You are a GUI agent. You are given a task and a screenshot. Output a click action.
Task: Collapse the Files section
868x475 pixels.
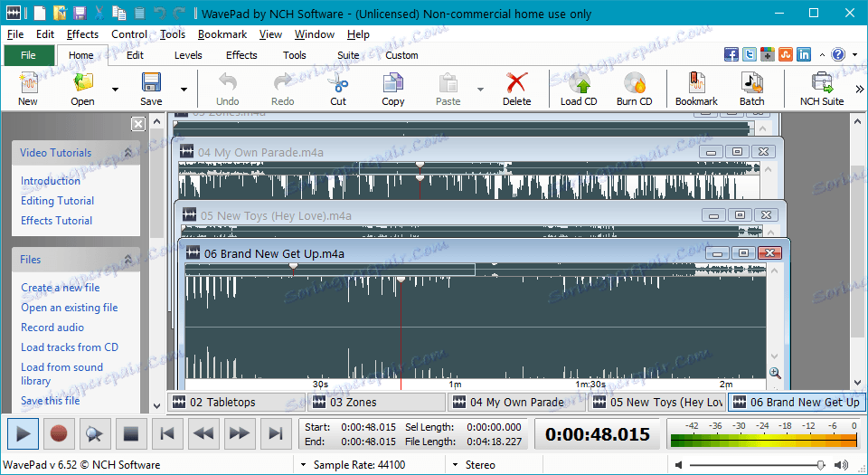[x=127, y=259]
